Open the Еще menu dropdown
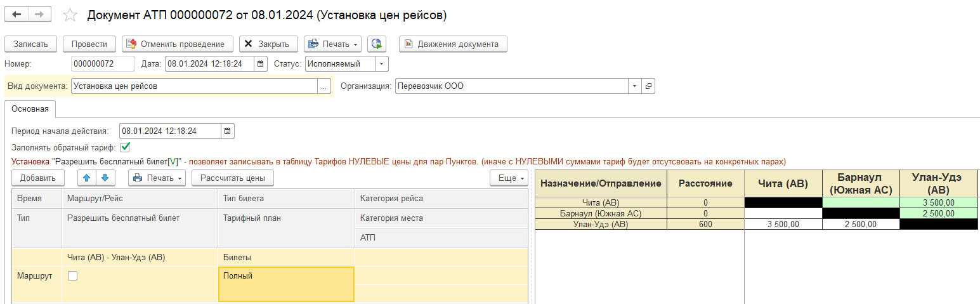The image size is (980, 304). coord(510,178)
